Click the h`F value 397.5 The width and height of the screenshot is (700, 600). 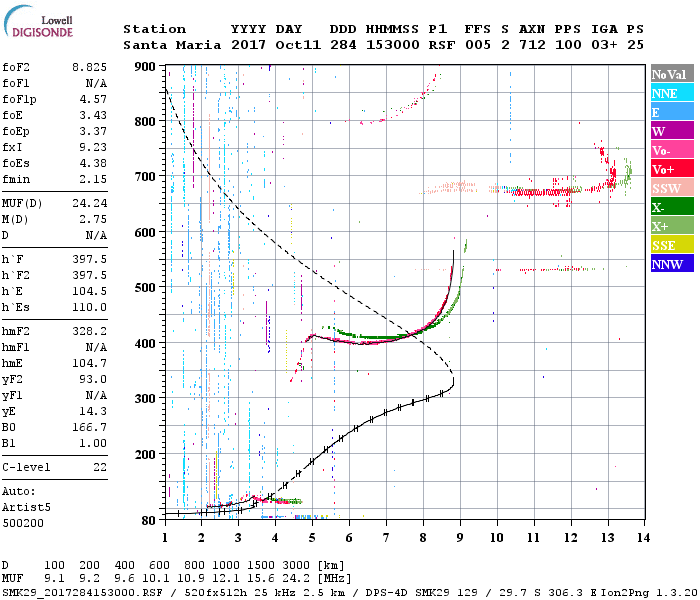pyautogui.click(x=89, y=259)
